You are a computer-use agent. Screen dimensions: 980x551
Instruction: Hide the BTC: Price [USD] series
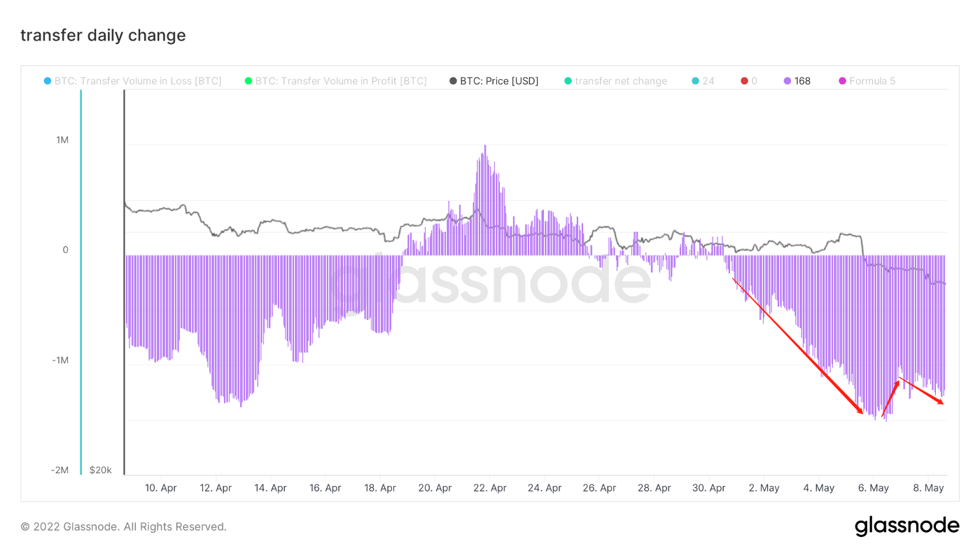click(x=499, y=81)
